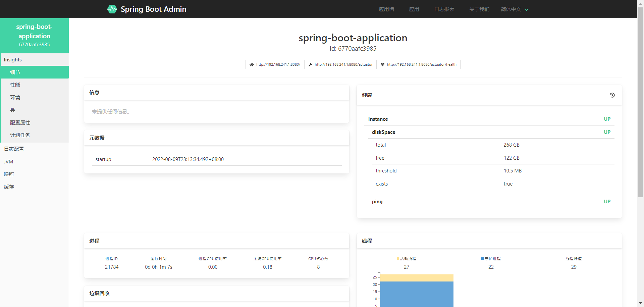The width and height of the screenshot is (644, 307).
Task: Open 日志报表 in top navigation
Action: [444, 9]
